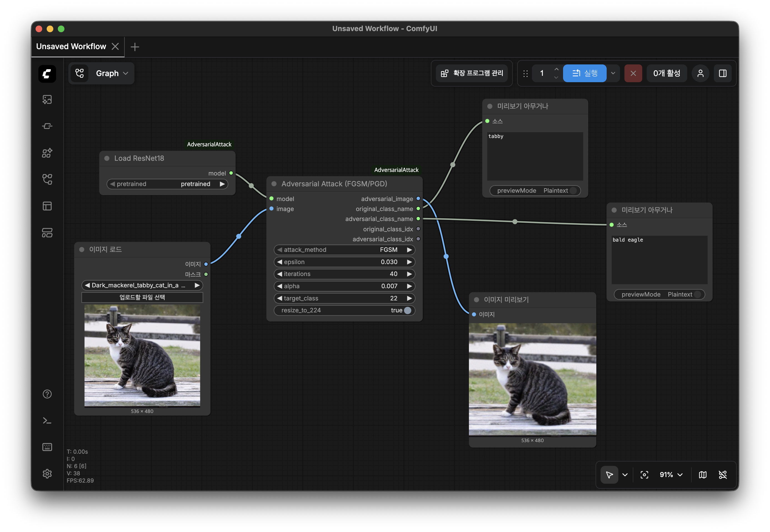
Task: Collapse the tabby 미리보기 아무거나 node dot
Action: point(489,106)
